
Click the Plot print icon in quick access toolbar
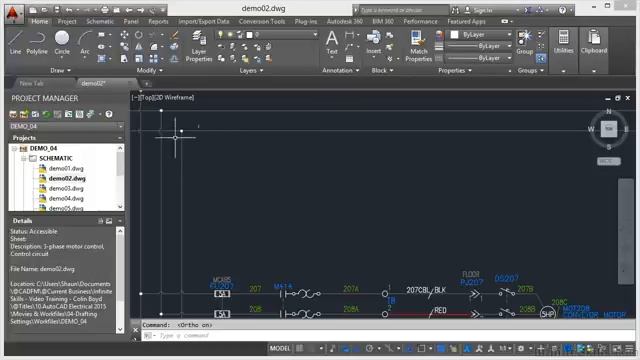pyautogui.click(x=105, y=10)
